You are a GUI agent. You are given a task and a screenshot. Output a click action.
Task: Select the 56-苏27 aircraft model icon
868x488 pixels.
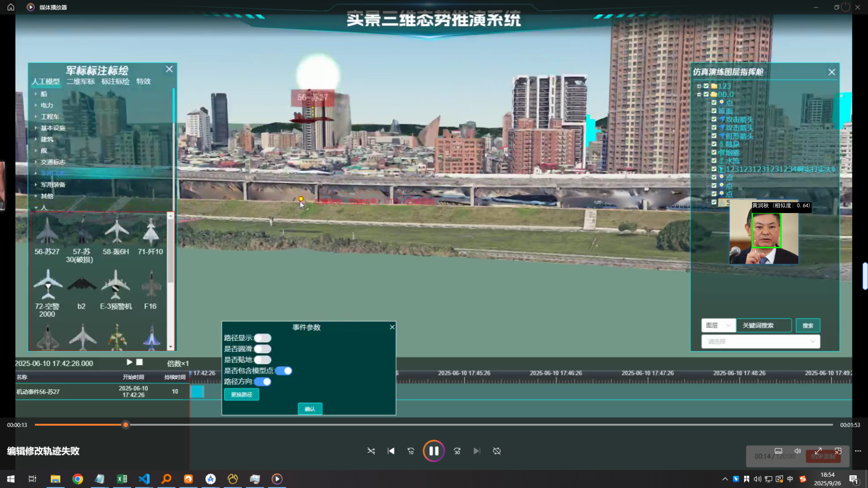(47, 232)
